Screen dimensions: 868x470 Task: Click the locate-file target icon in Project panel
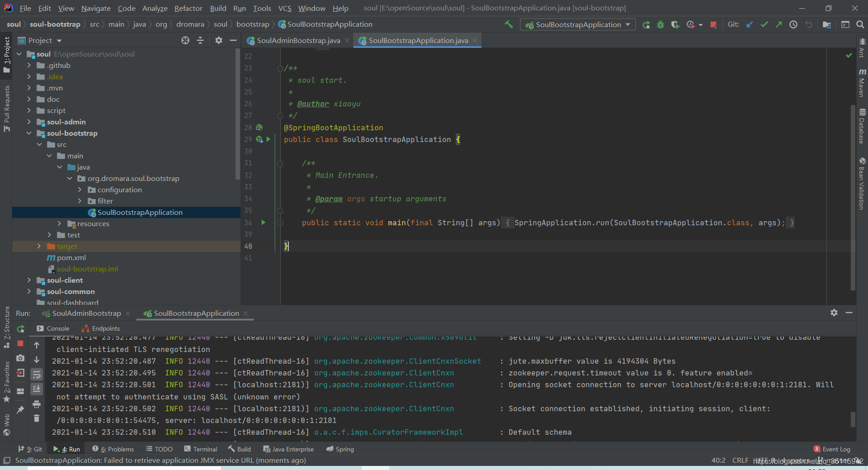tap(185, 40)
